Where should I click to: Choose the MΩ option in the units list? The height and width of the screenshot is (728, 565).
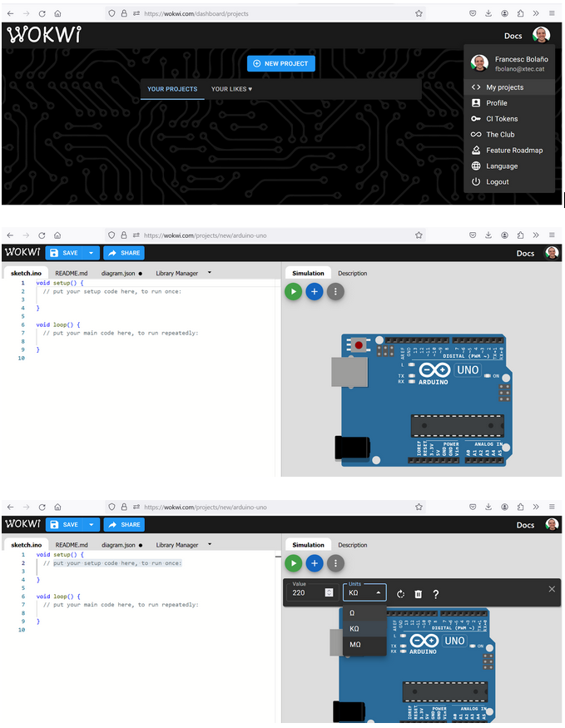[x=355, y=645]
